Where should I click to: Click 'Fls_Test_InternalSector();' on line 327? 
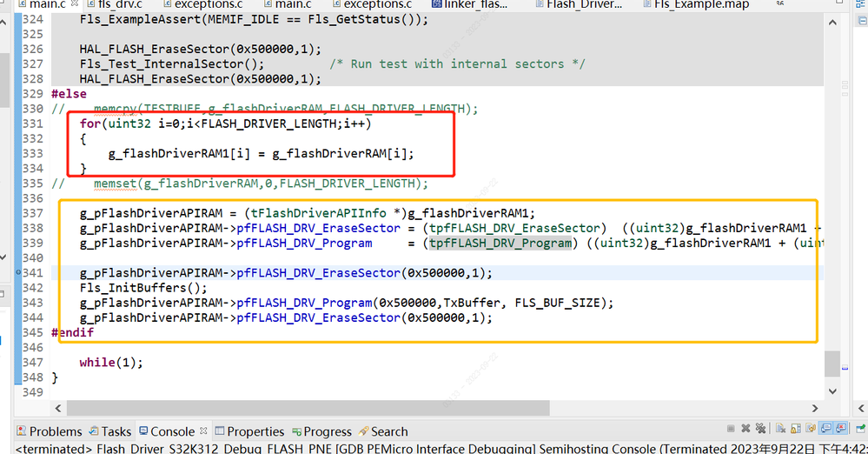[172, 63]
